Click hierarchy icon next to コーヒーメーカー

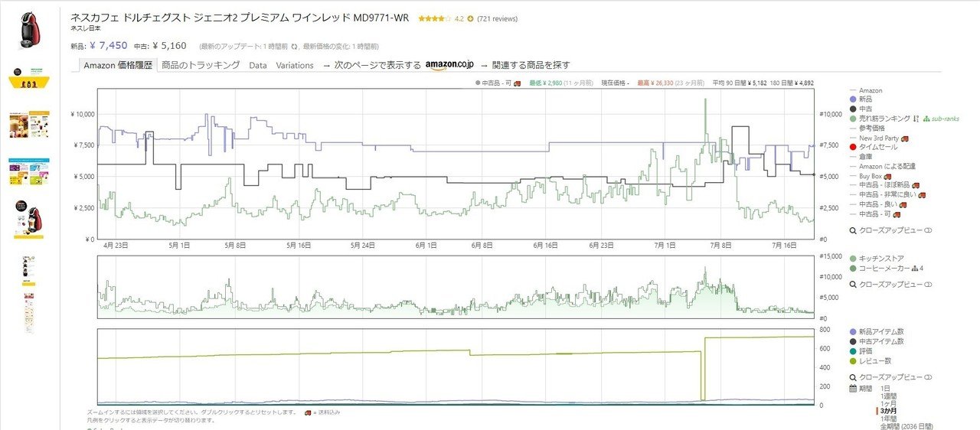coord(914,269)
